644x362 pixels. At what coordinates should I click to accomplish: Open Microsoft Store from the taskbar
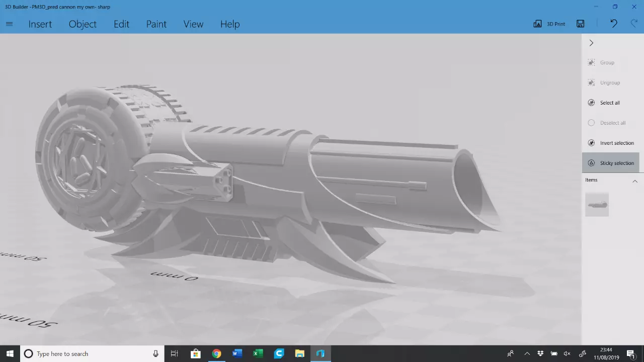pyautogui.click(x=196, y=353)
